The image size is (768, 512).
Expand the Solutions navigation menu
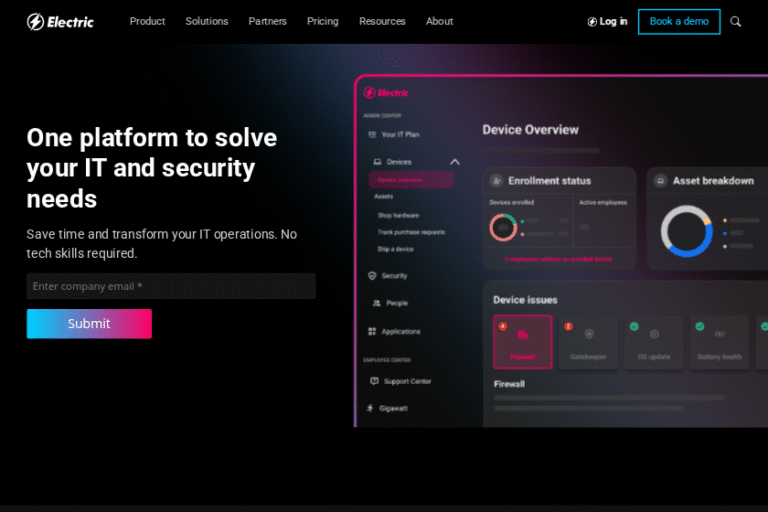pos(206,21)
